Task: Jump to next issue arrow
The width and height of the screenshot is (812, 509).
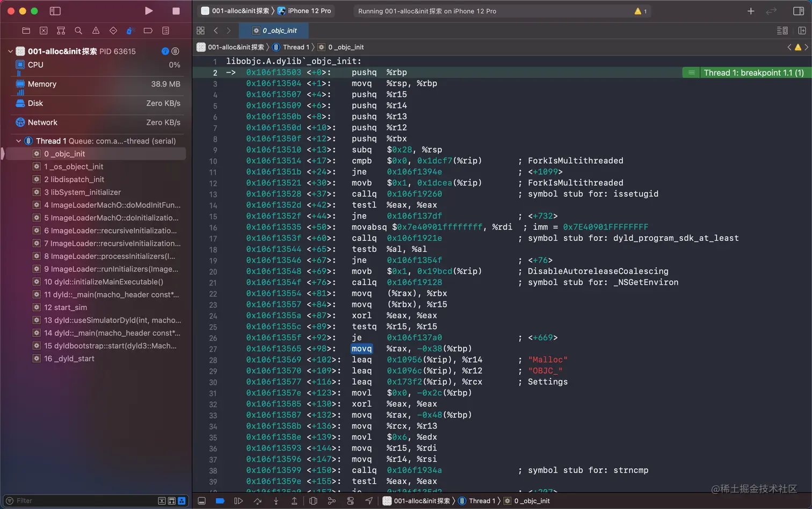Action: pyautogui.click(x=806, y=47)
